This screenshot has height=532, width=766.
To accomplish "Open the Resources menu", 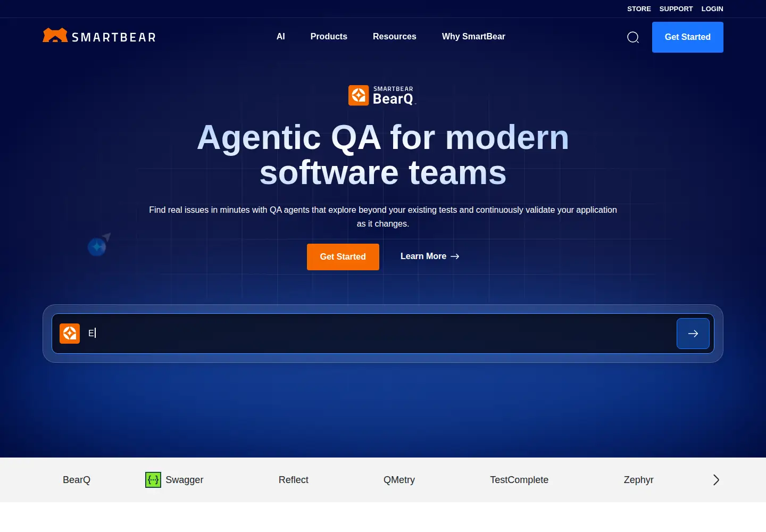I will point(395,37).
